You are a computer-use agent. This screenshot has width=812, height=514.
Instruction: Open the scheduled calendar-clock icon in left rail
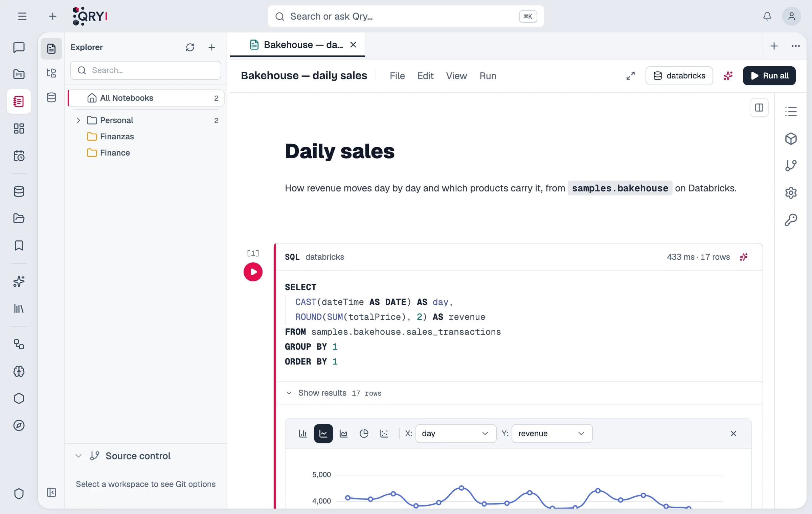click(x=19, y=156)
